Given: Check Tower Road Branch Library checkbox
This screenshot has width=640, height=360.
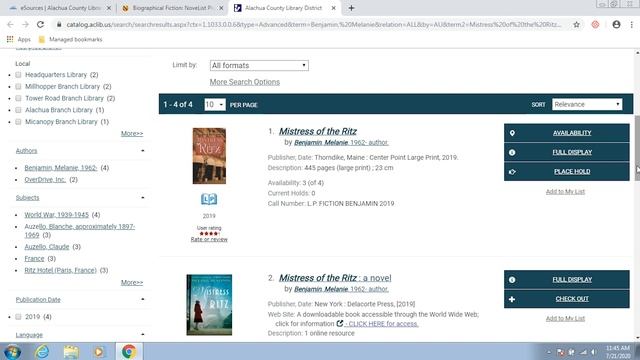Looking at the screenshot, I should pyautogui.click(x=18, y=98).
